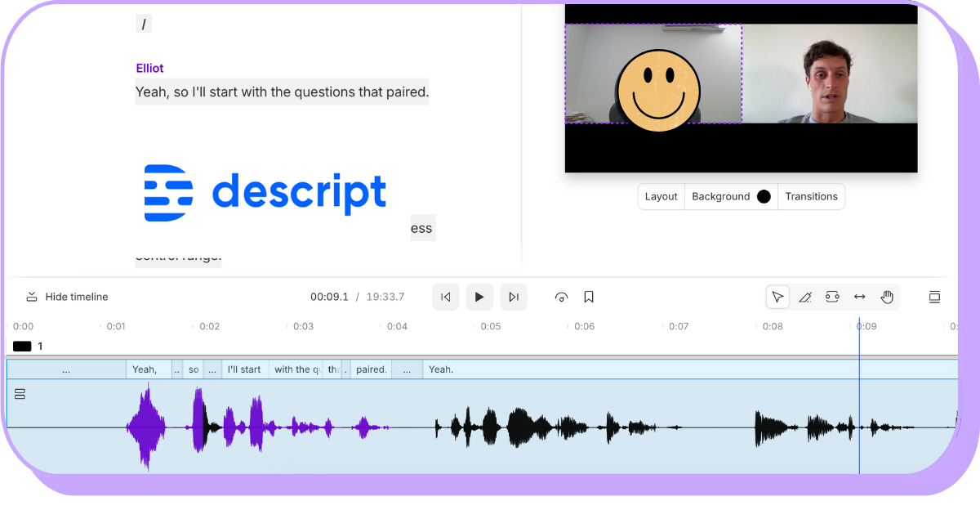Viewport: 980px width, 519px height.
Task: Hide the timeline panel
Action: (x=67, y=297)
